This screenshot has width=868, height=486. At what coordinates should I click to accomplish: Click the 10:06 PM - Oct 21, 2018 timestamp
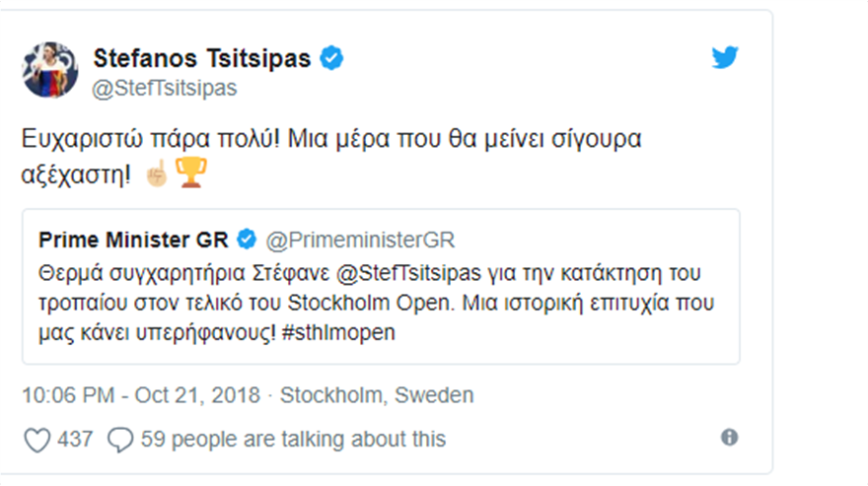coord(141,396)
